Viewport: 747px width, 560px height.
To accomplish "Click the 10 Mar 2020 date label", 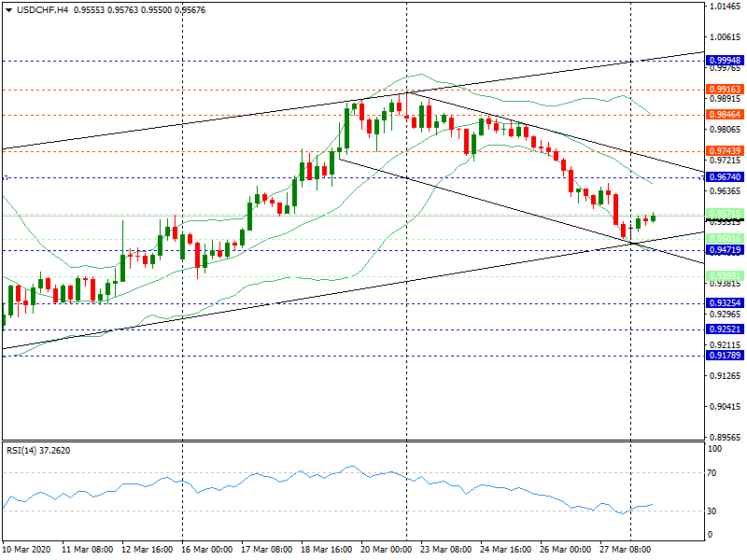I will pyautogui.click(x=29, y=550).
